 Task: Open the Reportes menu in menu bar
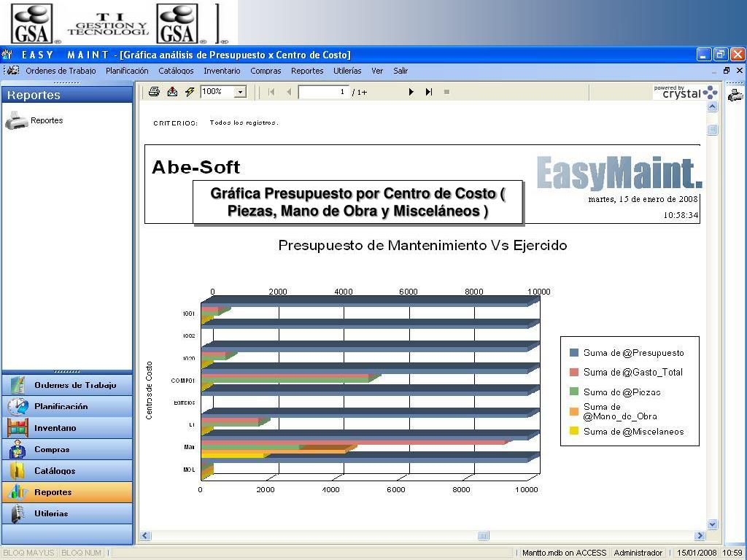tap(307, 71)
